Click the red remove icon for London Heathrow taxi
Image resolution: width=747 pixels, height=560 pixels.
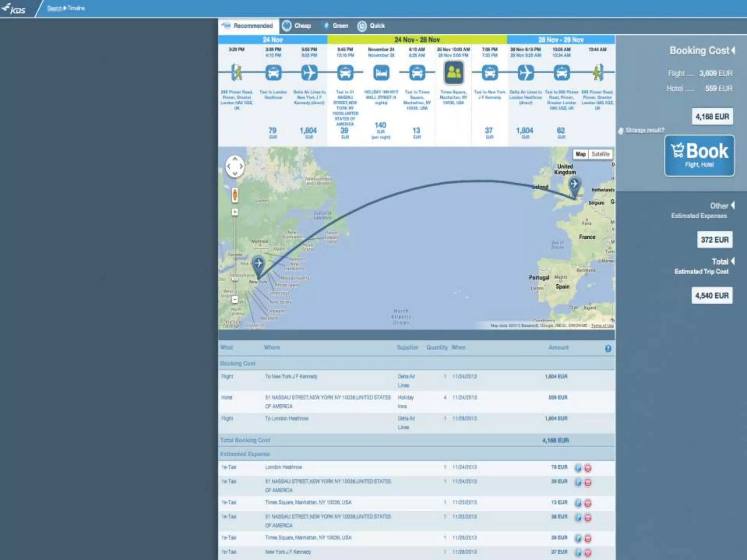588,468
